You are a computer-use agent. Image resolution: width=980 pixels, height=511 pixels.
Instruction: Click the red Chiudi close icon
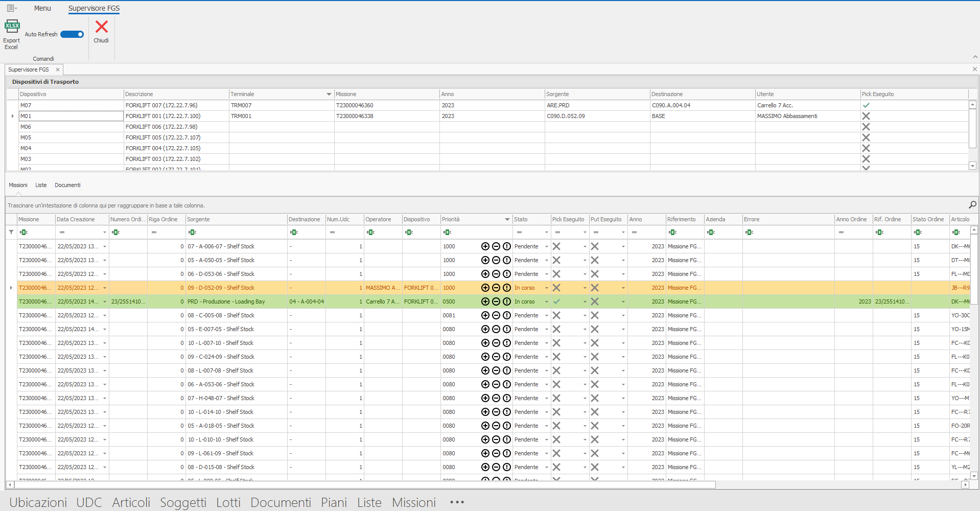tap(102, 27)
